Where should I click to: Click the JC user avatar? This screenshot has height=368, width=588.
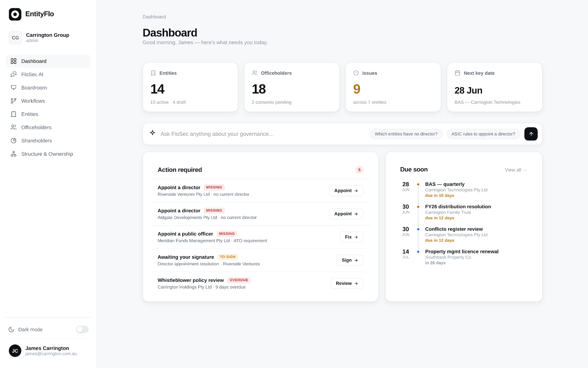pos(15,351)
